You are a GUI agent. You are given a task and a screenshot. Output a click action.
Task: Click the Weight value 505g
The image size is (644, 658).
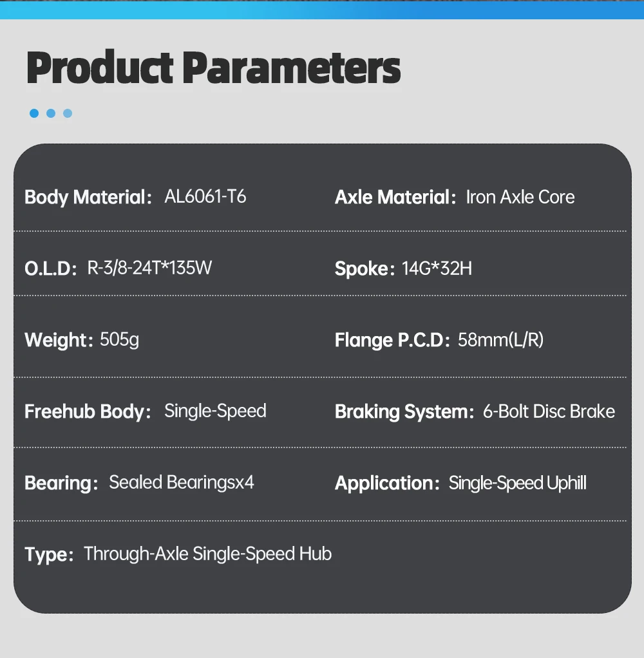119,340
